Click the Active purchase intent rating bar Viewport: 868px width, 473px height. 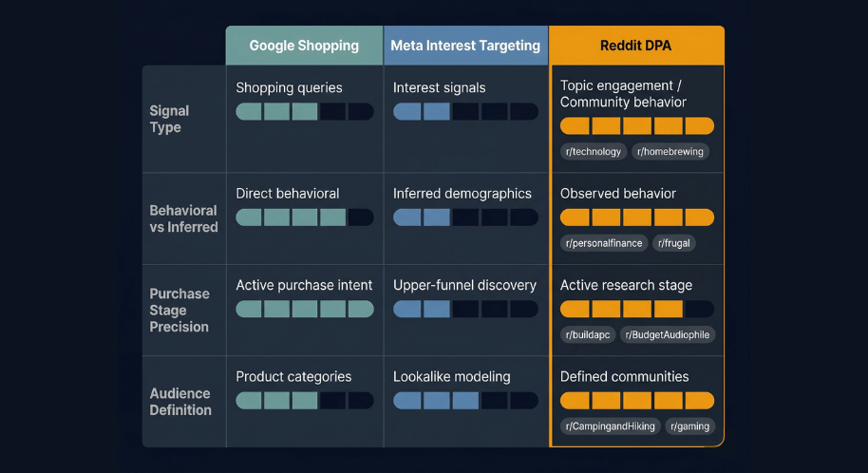(x=305, y=309)
